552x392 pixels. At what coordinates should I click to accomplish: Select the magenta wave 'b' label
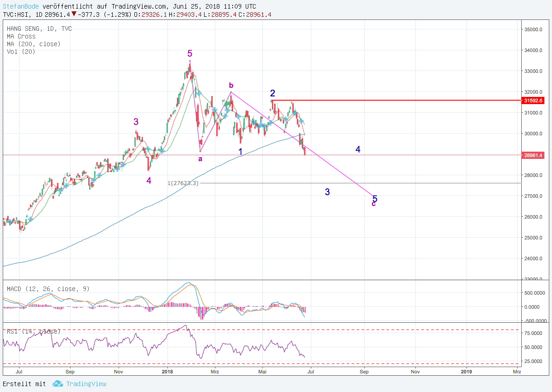(x=231, y=85)
